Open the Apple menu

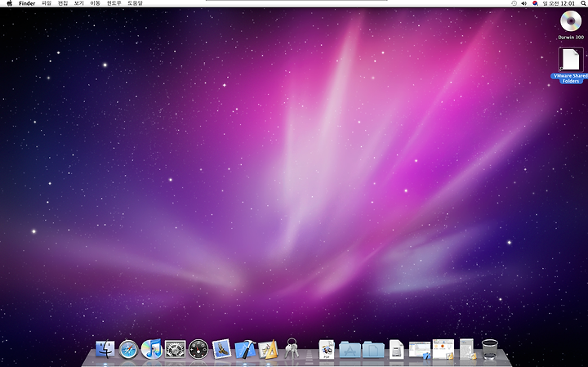point(9,3)
